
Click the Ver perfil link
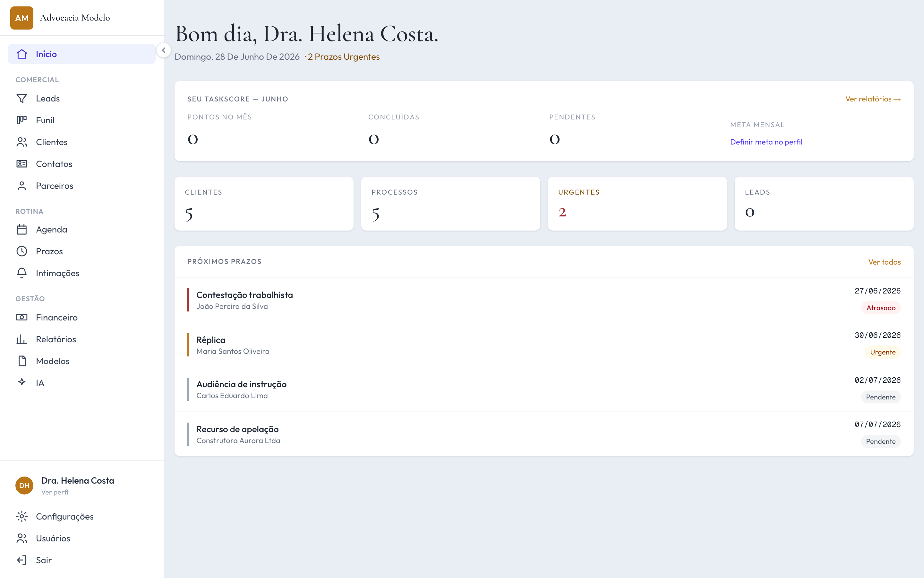56,492
